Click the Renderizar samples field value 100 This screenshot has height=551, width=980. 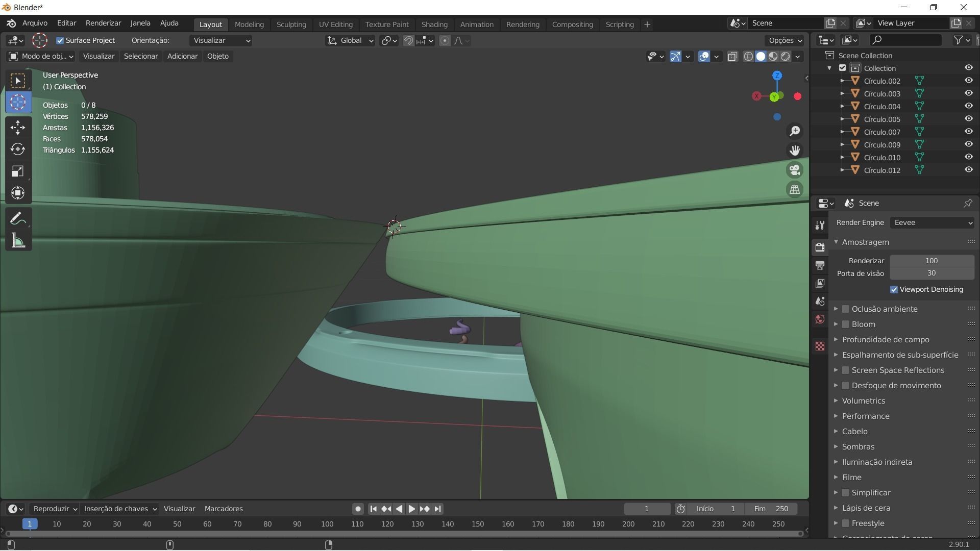(x=932, y=261)
